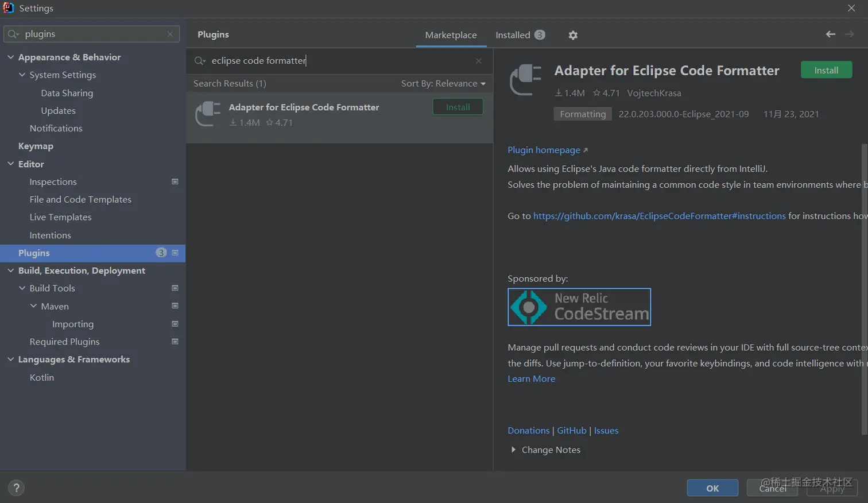Image resolution: width=868 pixels, height=503 pixels.
Task: Click the download count in plugin details
Action: pyautogui.click(x=569, y=93)
